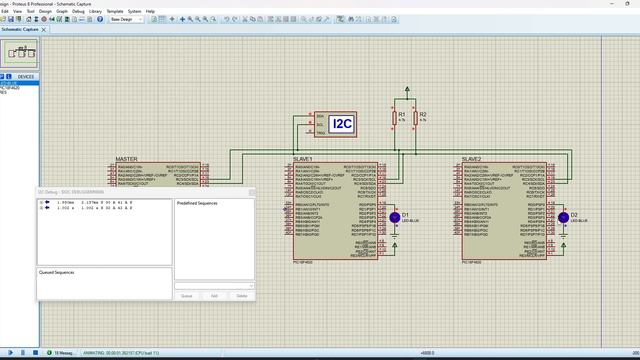
Task: Click the PCB Layout toolbar icon
Action: (44, 19)
